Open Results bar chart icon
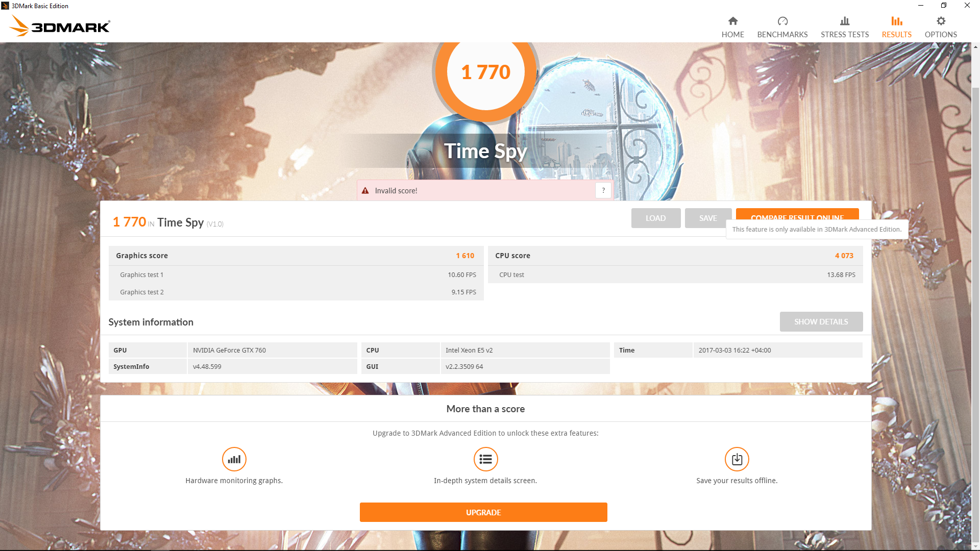 point(897,21)
